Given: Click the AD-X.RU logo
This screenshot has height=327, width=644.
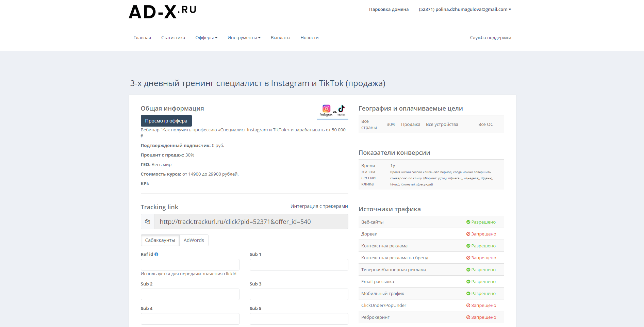Looking at the screenshot, I should coord(163,12).
